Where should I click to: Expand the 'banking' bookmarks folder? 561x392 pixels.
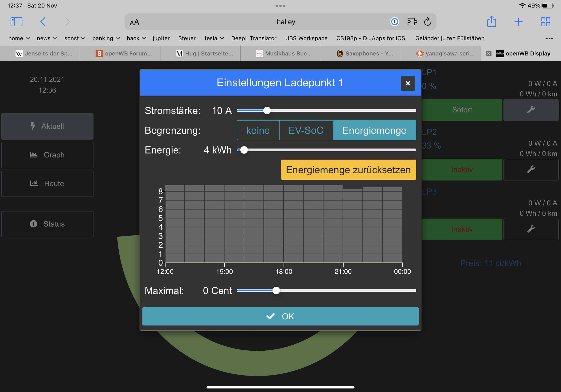[106, 38]
